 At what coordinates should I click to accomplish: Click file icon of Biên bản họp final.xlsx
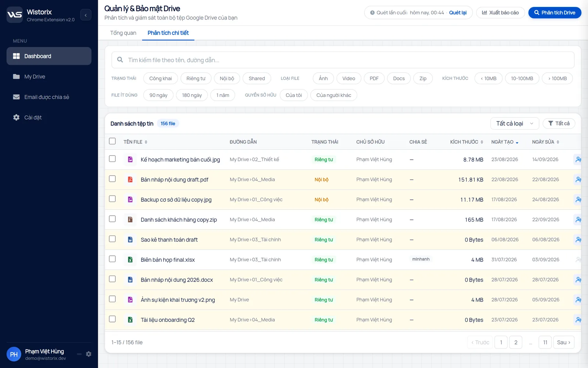click(x=130, y=260)
